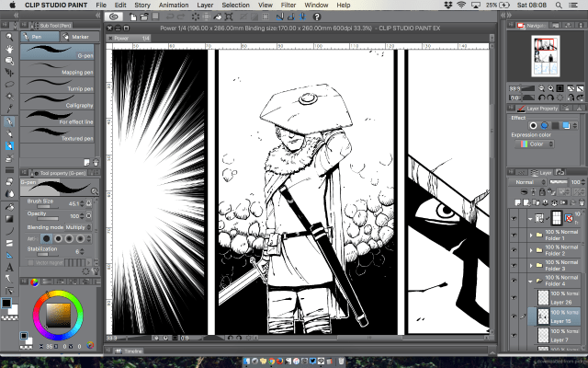The height and width of the screenshot is (368, 588).
Task: Click the Power canvas document tab
Action: [x=121, y=39]
